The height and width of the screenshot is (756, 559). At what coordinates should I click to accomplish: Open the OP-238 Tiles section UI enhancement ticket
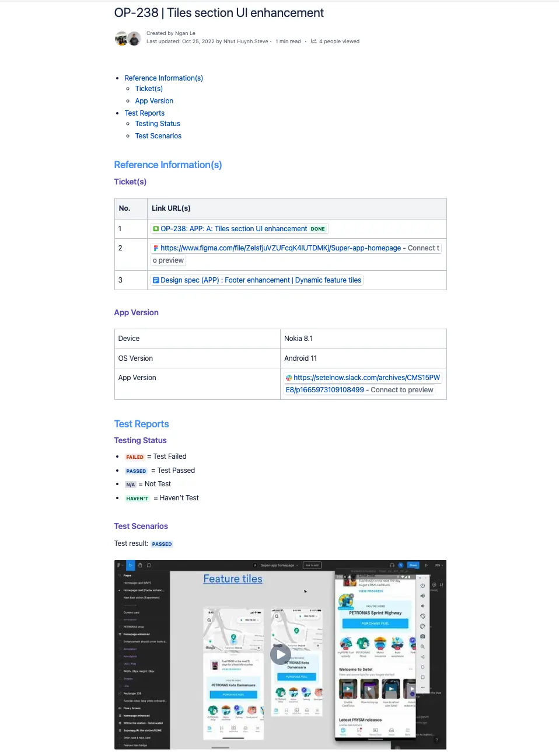233,229
